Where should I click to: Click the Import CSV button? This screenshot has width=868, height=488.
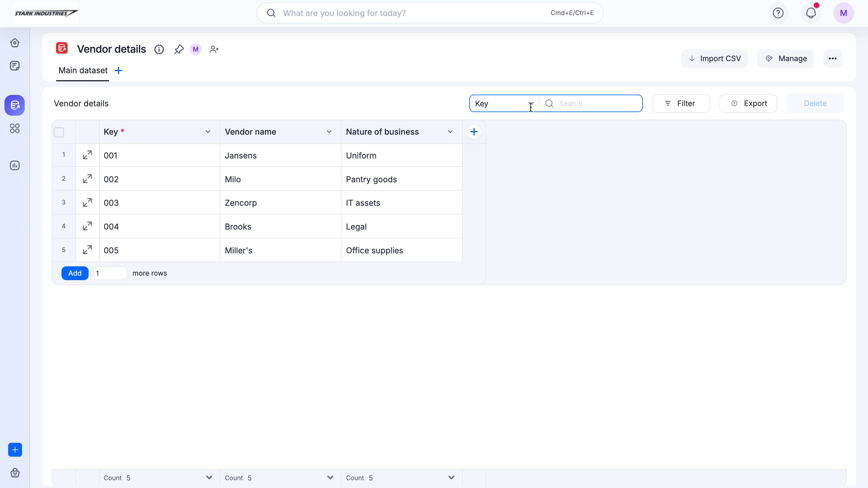pos(715,59)
